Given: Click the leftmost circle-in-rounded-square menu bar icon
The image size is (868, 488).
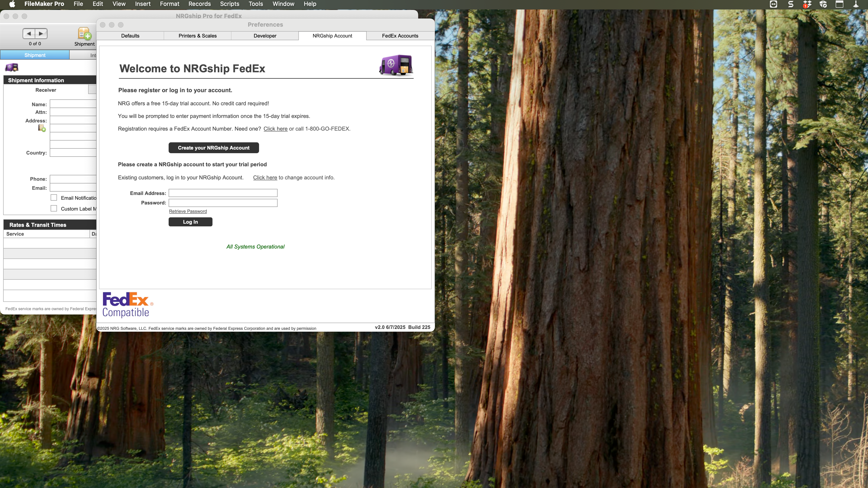Looking at the screenshot, I should [x=774, y=4].
